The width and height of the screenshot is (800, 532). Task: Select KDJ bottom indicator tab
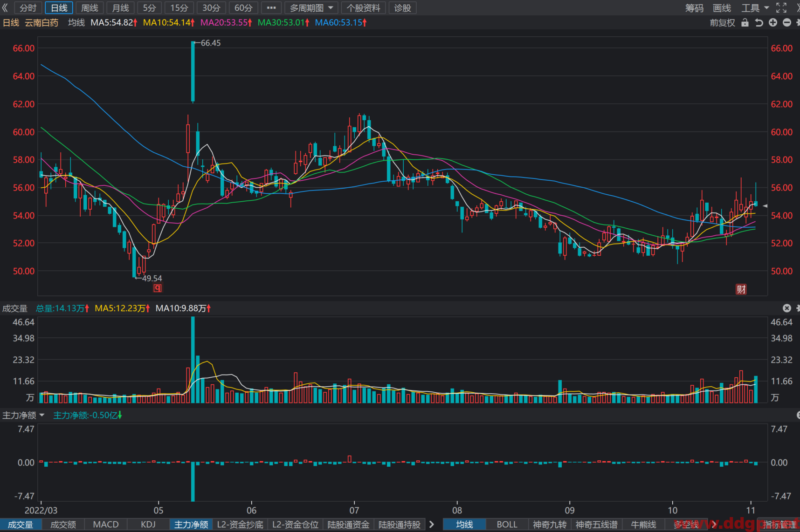(x=148, y=525)
